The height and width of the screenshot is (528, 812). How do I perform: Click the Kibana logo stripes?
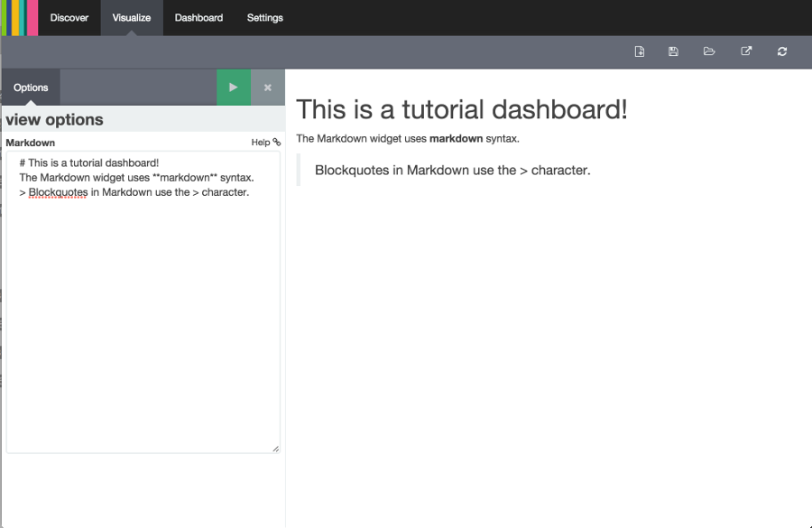click(18, 18)
